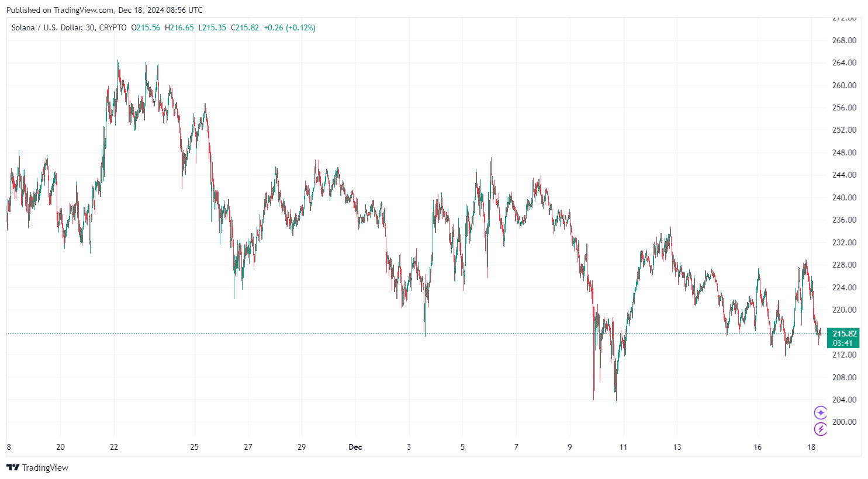The height and width of the screenshot is (479, 868).
Task: Click the 260.00 price axis label
Action: [x=844, y=85]
